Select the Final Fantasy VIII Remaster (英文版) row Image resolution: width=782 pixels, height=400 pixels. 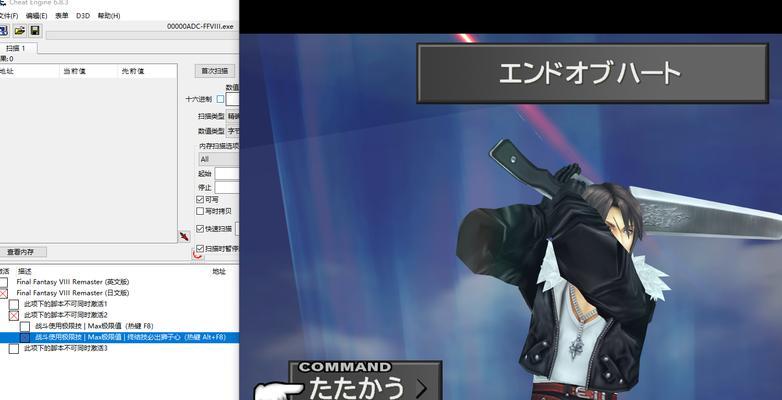[72, 282]
